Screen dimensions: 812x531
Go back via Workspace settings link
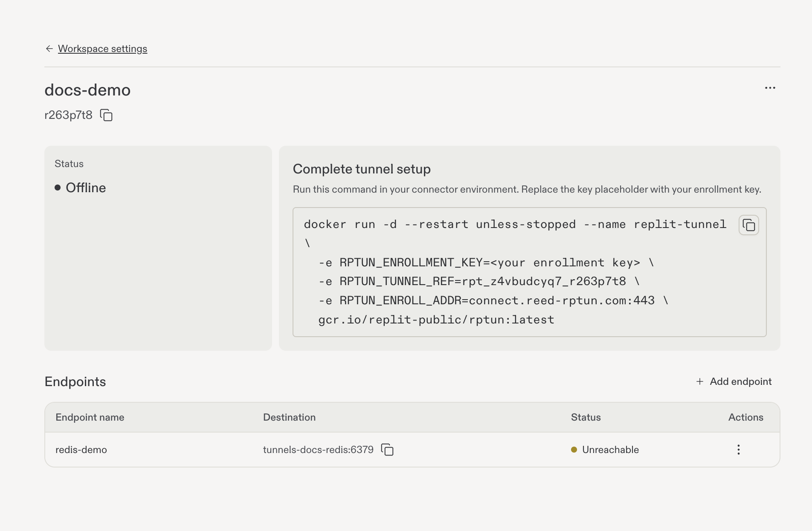pyautogui.click(x=102, y=49)
